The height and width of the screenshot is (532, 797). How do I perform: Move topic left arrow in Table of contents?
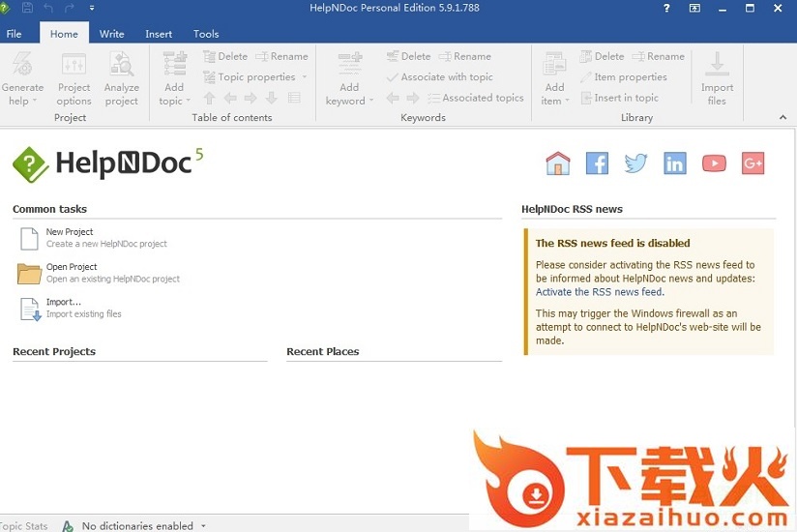[230, 98]
